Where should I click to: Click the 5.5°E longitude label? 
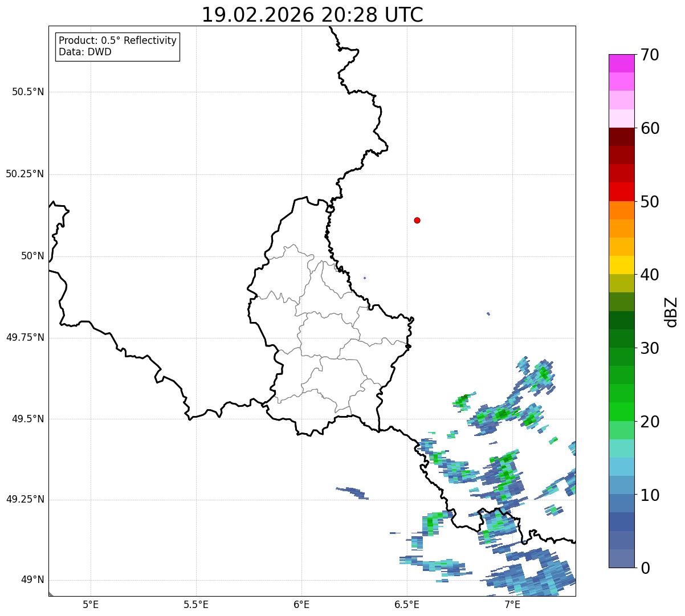tap(196, 605)
